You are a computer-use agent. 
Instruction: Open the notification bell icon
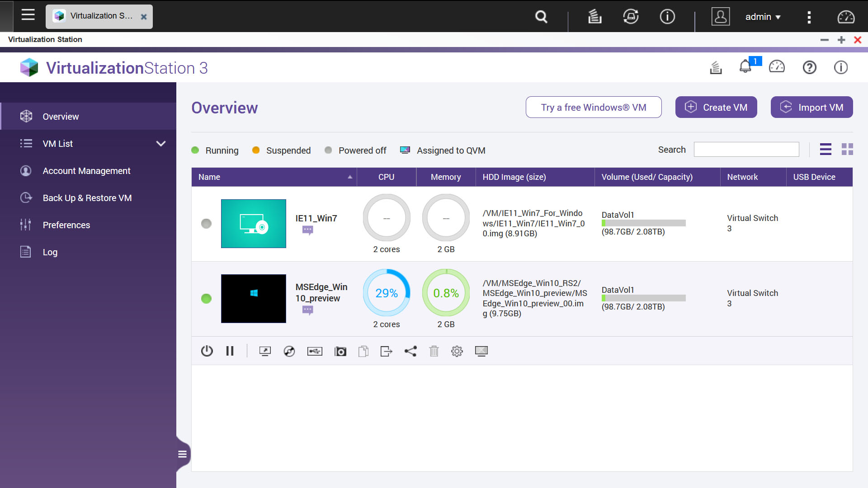(745, 67)
